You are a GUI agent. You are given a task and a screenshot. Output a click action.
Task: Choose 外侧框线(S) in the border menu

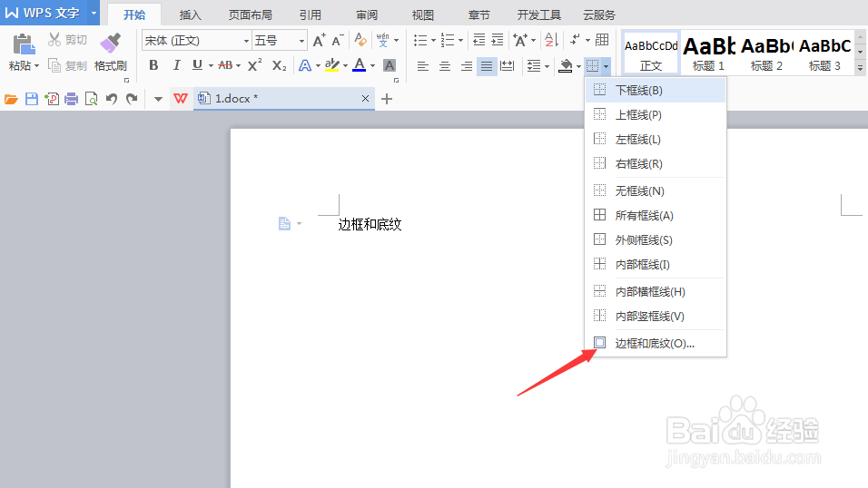(656, 239)
